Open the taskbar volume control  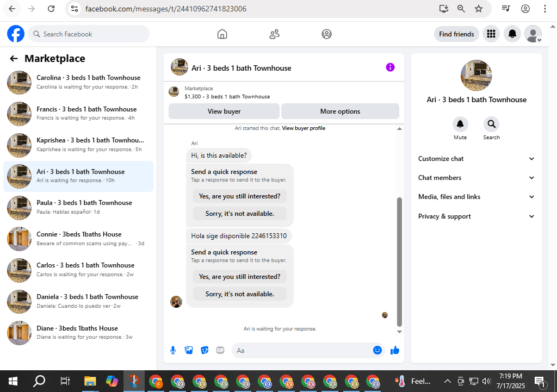(486, 381)
